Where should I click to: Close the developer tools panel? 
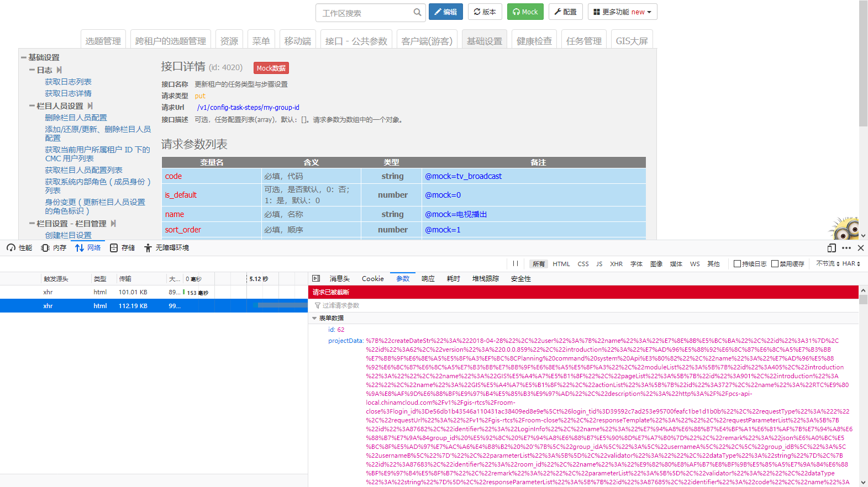tap(861, 248)
